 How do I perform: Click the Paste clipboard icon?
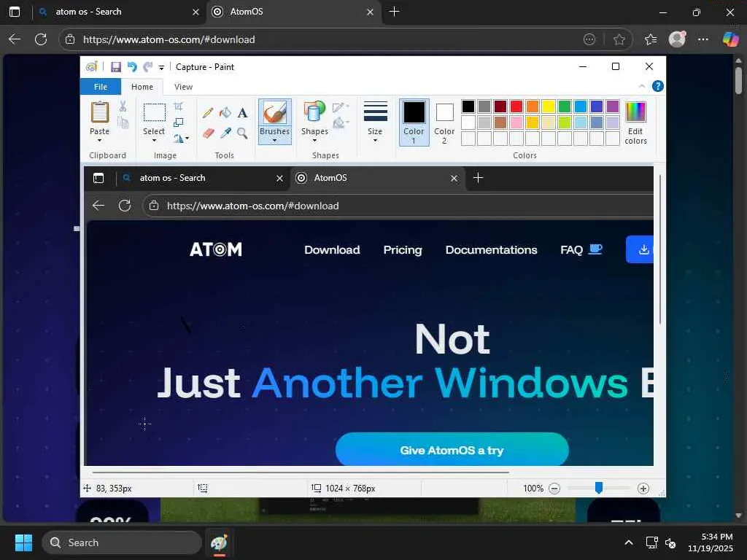[x=99, y=112]
